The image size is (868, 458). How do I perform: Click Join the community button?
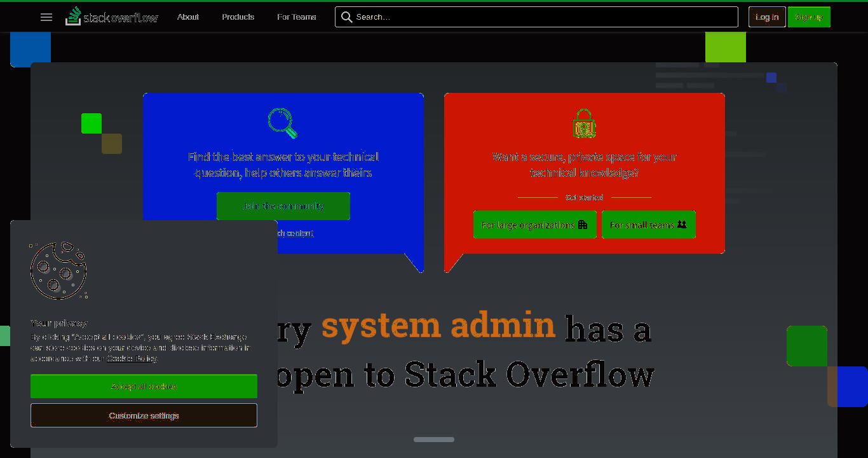tap(283, 206)
